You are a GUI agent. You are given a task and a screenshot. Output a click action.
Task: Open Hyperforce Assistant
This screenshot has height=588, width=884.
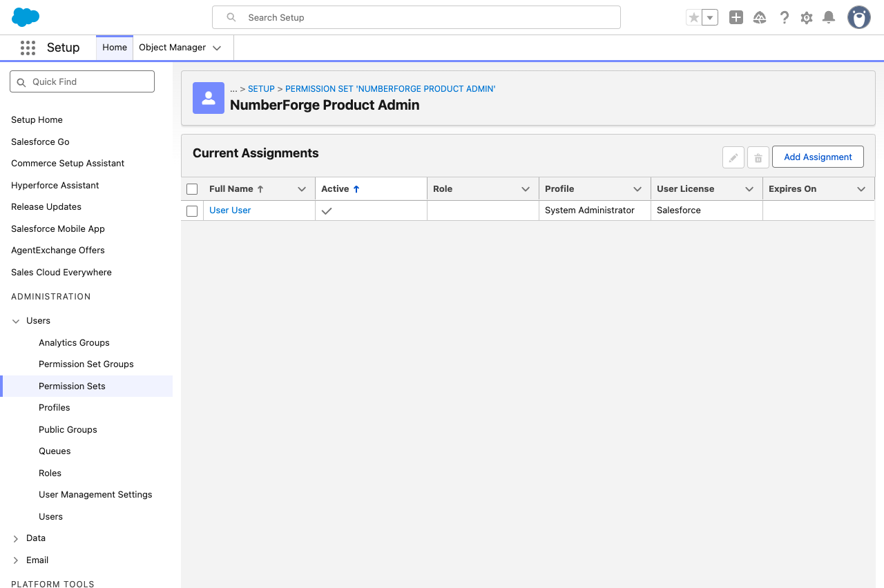(55, 185)
